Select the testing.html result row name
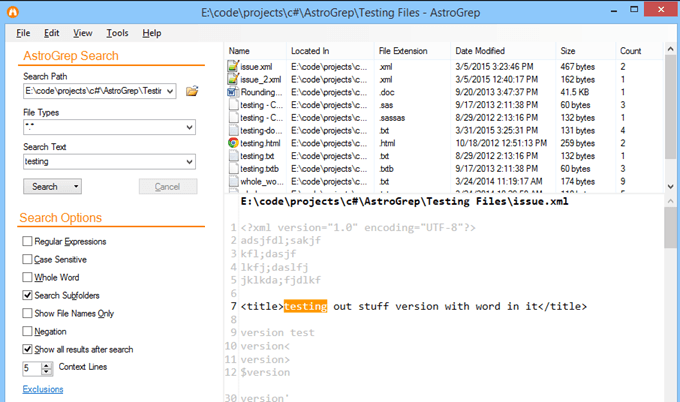 [x=260, y=143]
